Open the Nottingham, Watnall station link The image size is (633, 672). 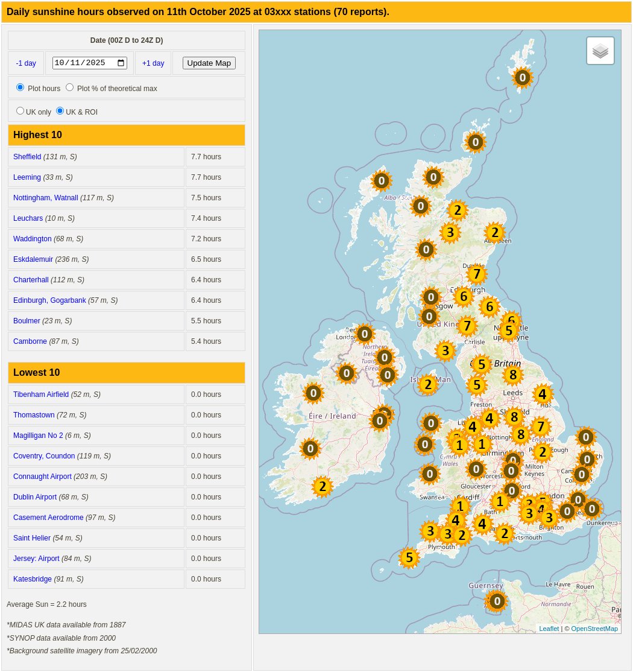[45, 198]
